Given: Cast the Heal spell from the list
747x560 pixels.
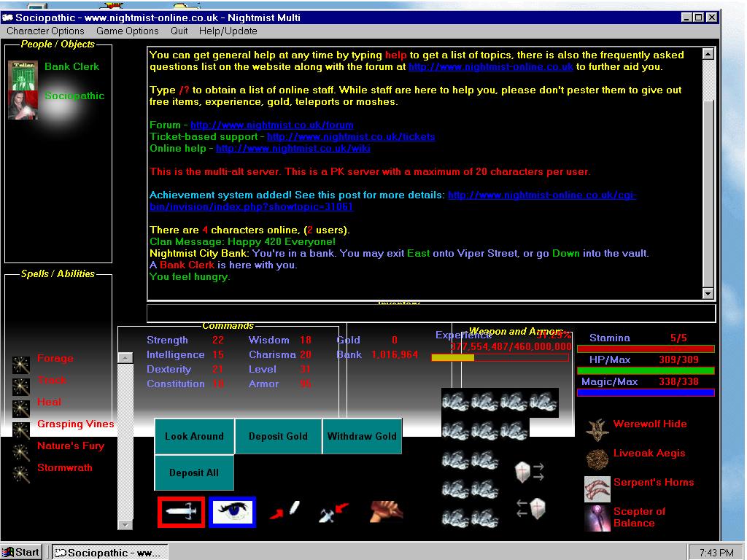Looking at the screenshot, I should (x=50, y=402).
